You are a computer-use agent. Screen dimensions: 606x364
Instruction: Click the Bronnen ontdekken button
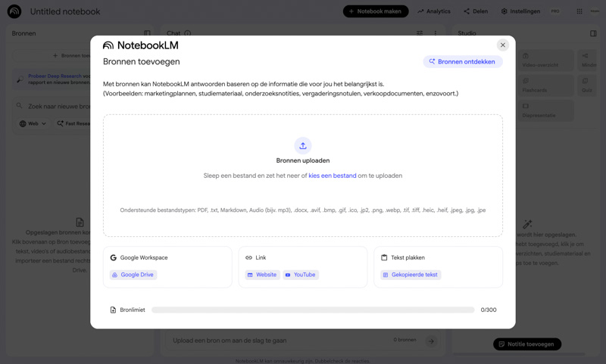(462, 61)
